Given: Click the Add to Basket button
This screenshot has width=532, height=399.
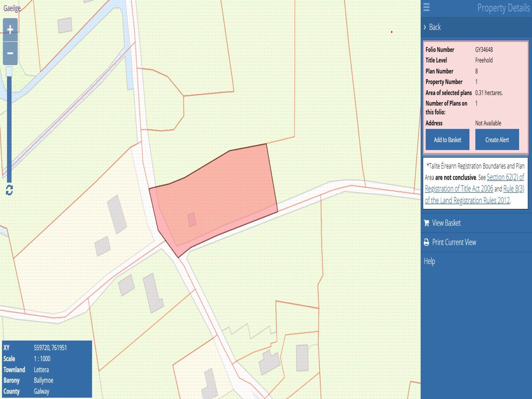Looking at the screenshot, I should tap(447, 140).
